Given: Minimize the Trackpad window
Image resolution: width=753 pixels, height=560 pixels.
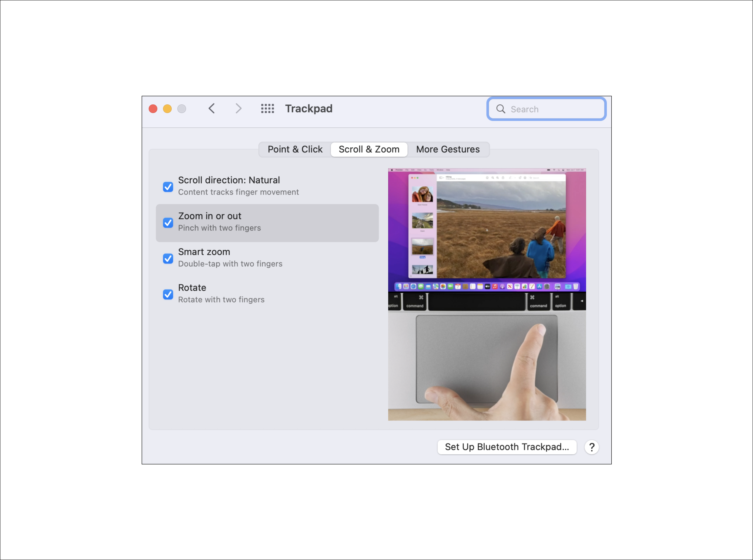Looking at the screenshot, I should click(167, 109).
